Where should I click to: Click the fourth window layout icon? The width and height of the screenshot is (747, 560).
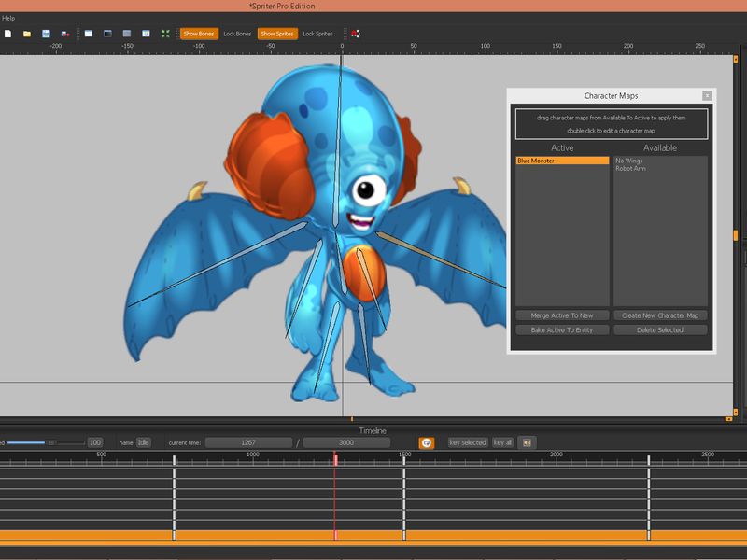click(146, 34)
